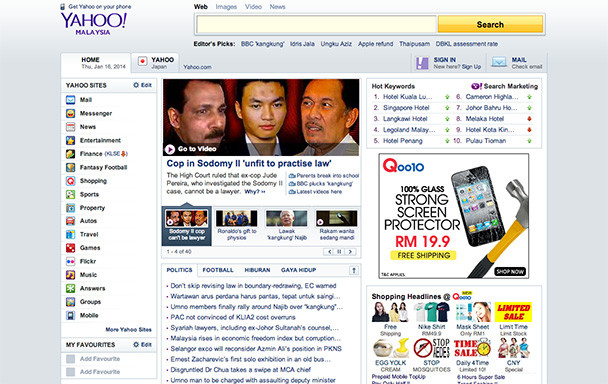Open the Idris Jala editor's pick

(x=302, y=44)
